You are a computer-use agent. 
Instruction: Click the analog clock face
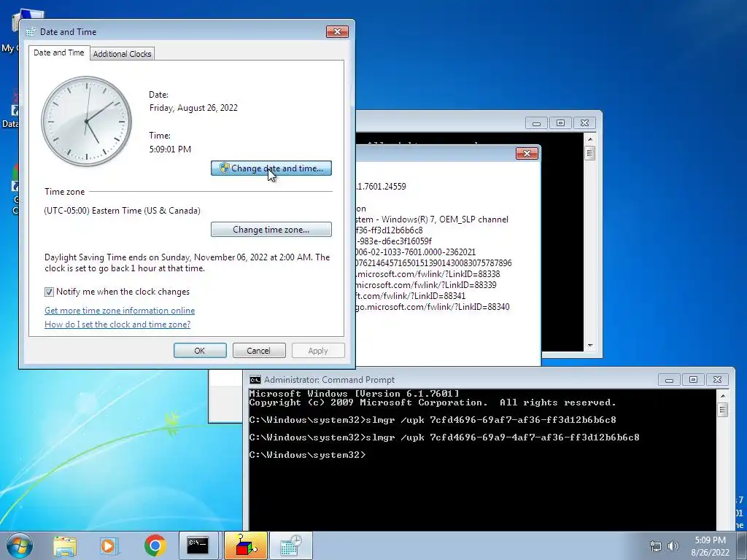87,121
